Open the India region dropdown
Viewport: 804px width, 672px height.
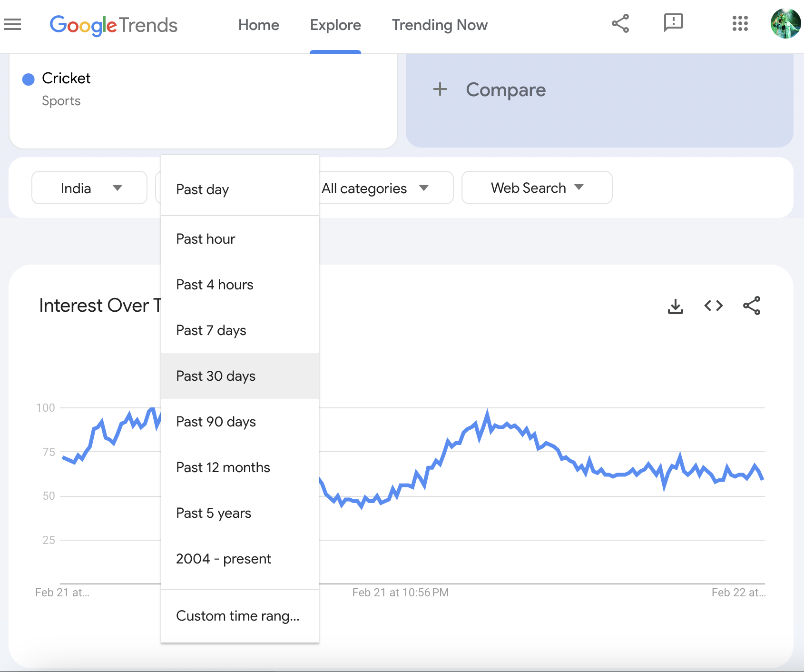(89, 188)
